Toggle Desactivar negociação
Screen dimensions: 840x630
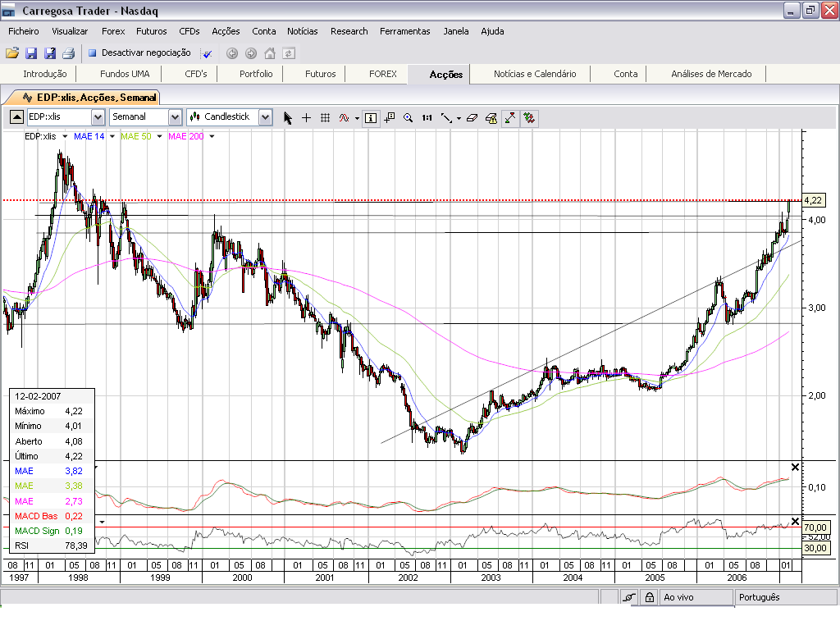(135, 52)
